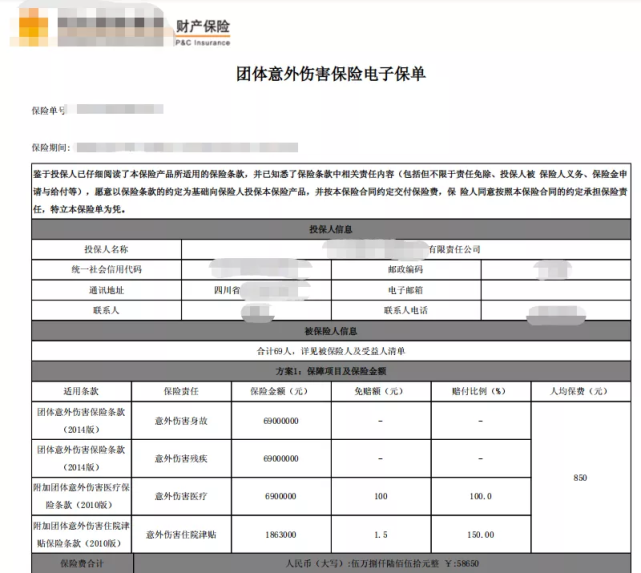Image resolution: width=641 pixels, height=573 pixels.
Task: Click the 适用条款 column header
Action: [81, 391]
